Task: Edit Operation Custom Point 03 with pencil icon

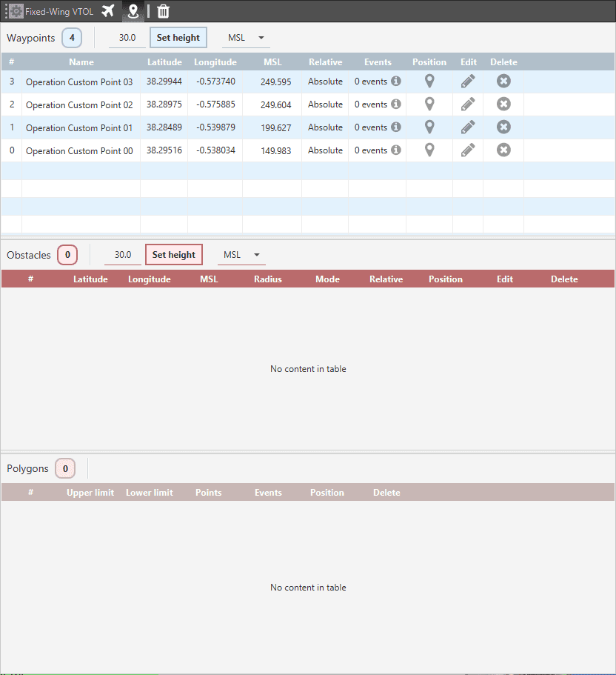Action: click(x=468, y=81)
